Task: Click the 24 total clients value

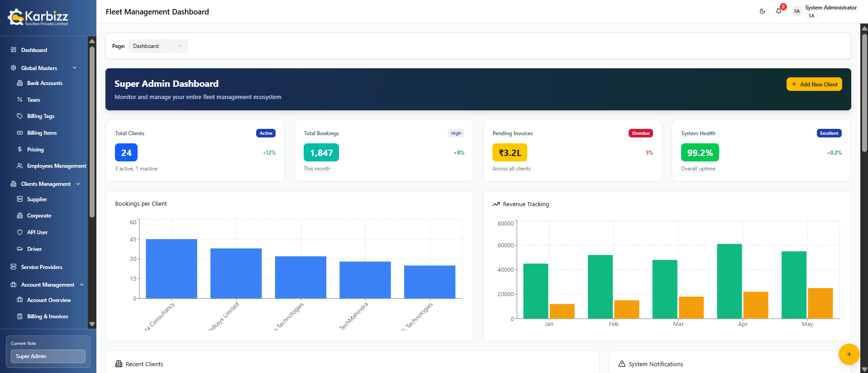Action: 126,152
